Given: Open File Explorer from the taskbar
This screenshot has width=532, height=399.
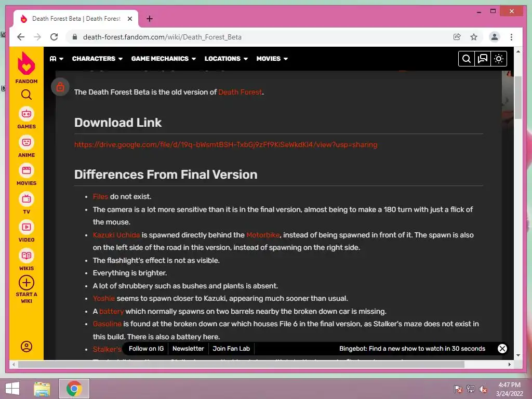Looking at the screenshot, I should 42,389.
